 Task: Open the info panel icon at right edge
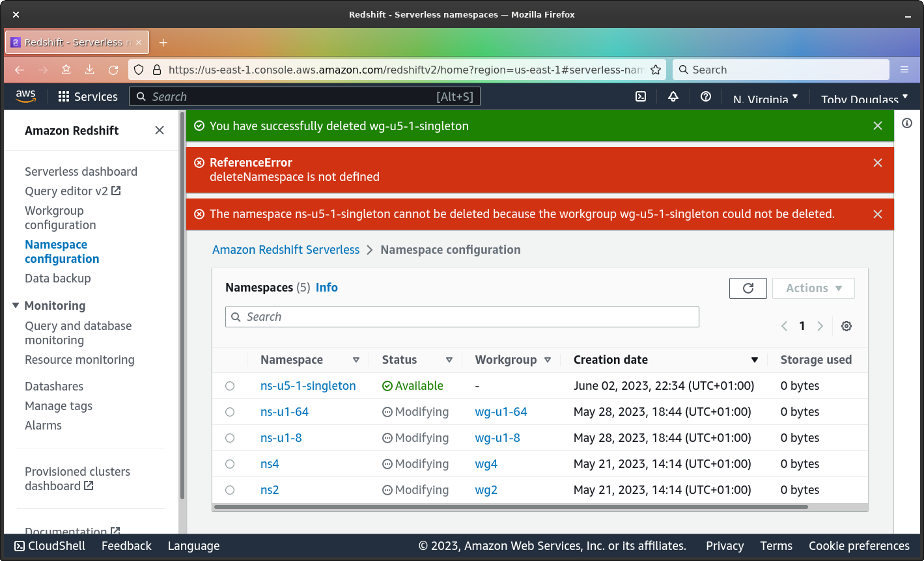click(x=907, y=123)
